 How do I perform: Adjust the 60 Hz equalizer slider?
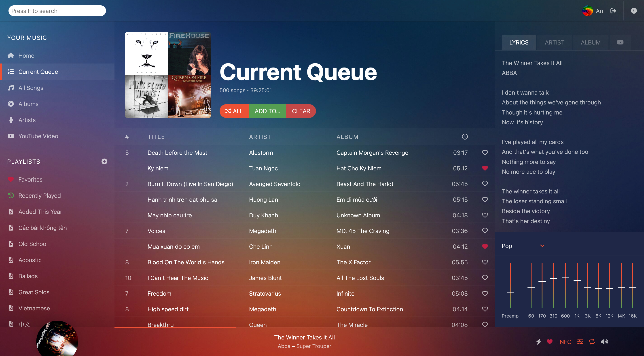[x=531, y=285]
